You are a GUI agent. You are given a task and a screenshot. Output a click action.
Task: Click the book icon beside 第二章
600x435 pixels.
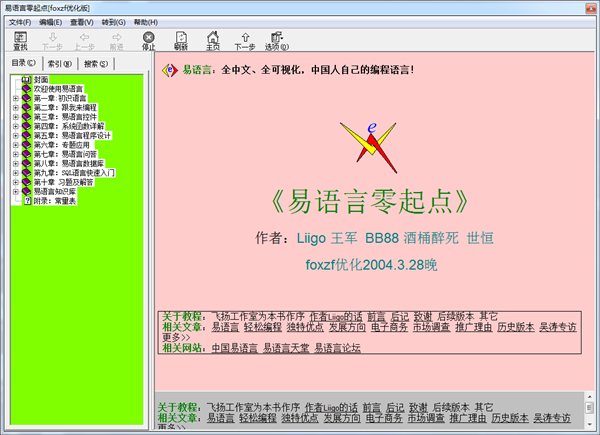coord(26,108)
